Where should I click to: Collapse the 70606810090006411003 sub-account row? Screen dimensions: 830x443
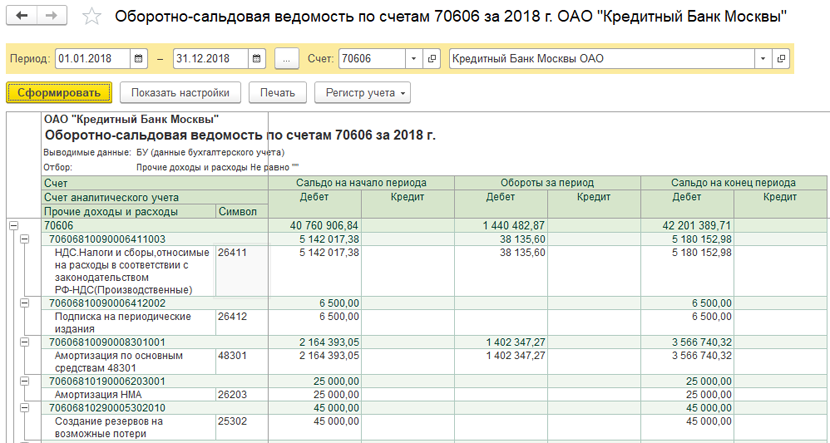point(24,240)
